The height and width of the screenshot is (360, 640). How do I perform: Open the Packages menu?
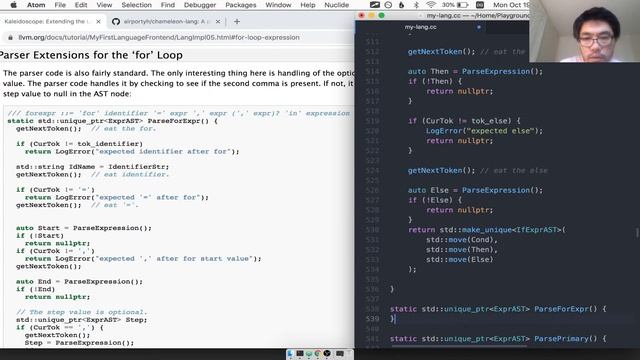(x=240, y=5)
